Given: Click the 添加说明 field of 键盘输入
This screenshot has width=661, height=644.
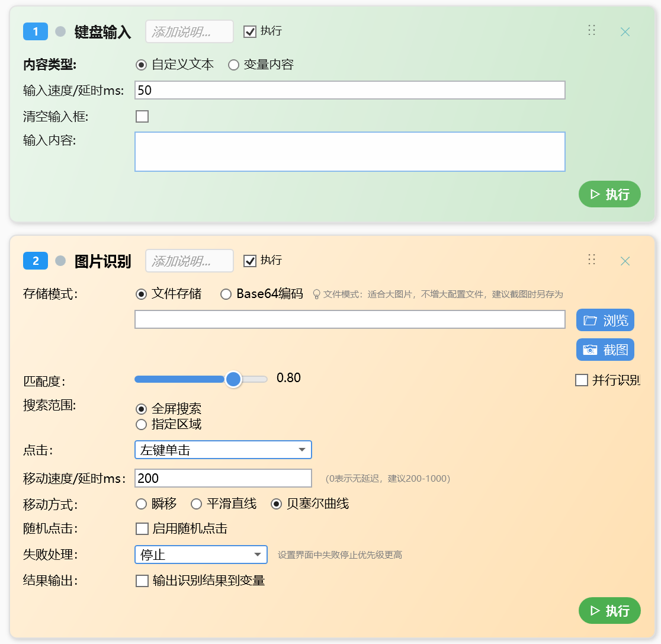Looking at the screenshot, I should point(190,31).
